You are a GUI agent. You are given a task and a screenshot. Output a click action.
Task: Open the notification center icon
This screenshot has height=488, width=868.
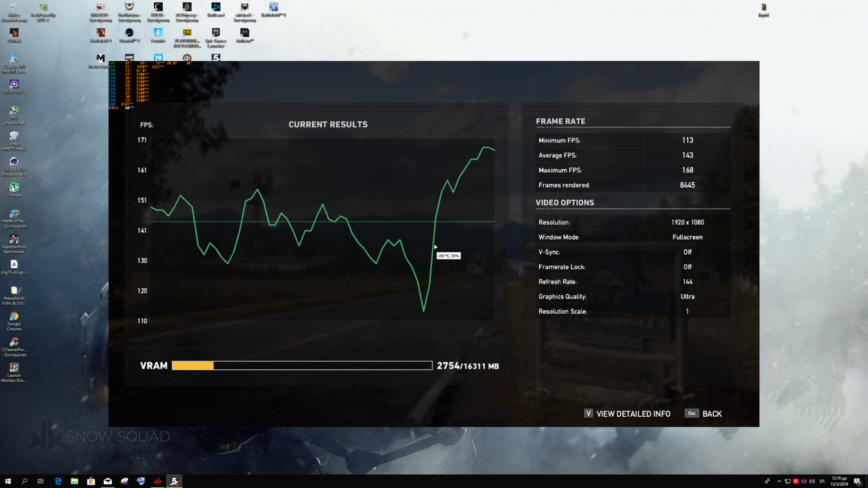click(858, 481)
